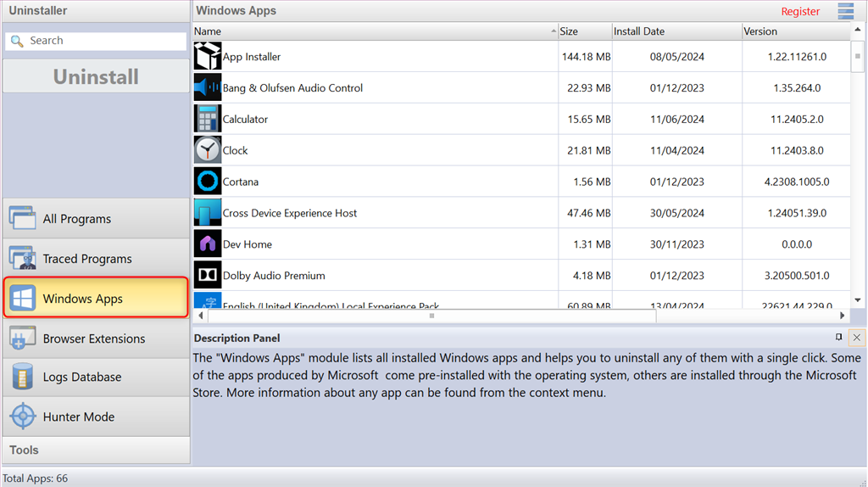Select Cross Device Experience Host name
The image size is (868, 487).
coord(290,213)
